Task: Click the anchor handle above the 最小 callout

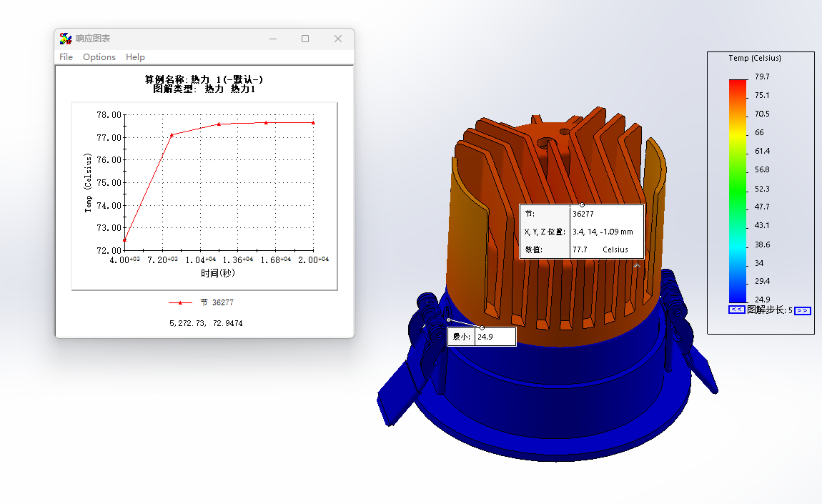Action: pos(482,328)
